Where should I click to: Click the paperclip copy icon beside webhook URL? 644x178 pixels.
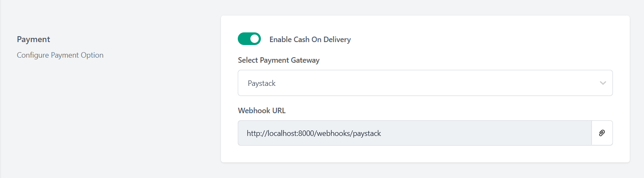coord(602,133)
